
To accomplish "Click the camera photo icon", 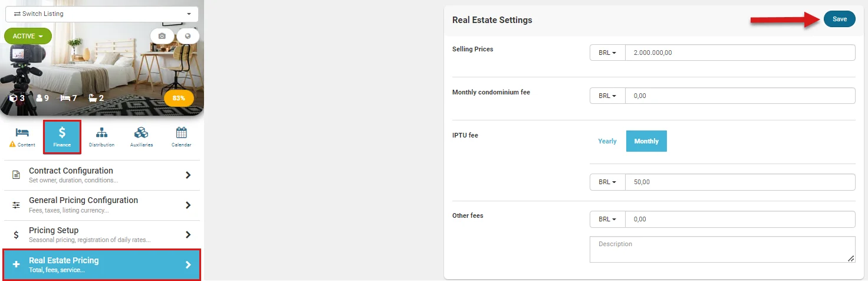I will tap(162, 36).
